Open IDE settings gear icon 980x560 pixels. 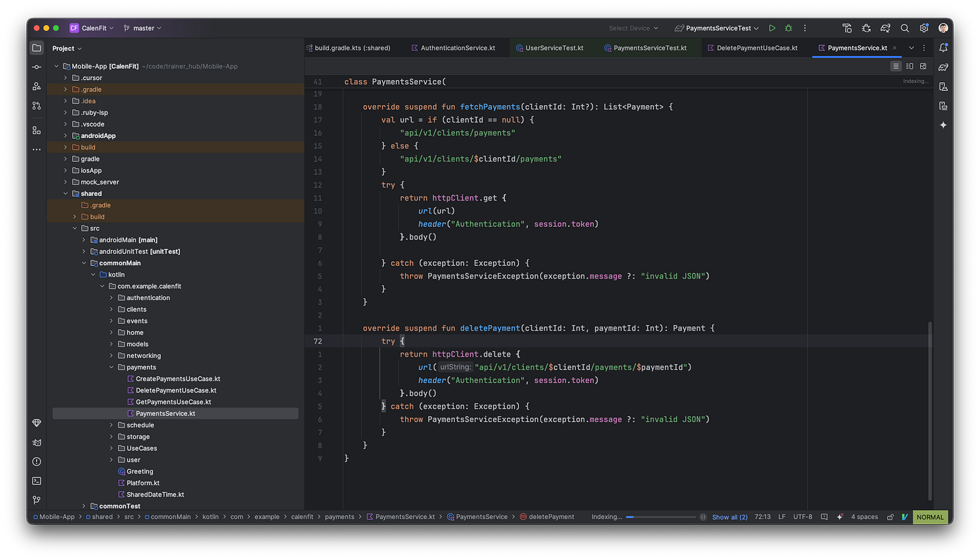coord(924,28)
